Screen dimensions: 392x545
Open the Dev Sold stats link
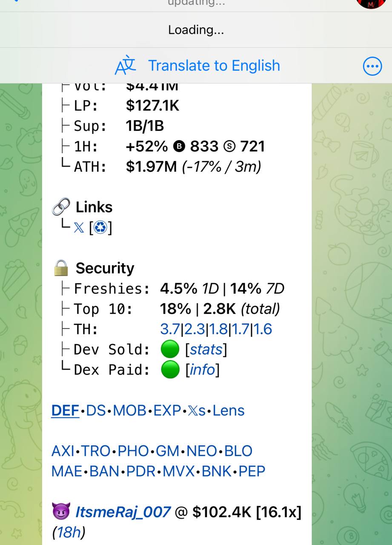tap(206, 350)
